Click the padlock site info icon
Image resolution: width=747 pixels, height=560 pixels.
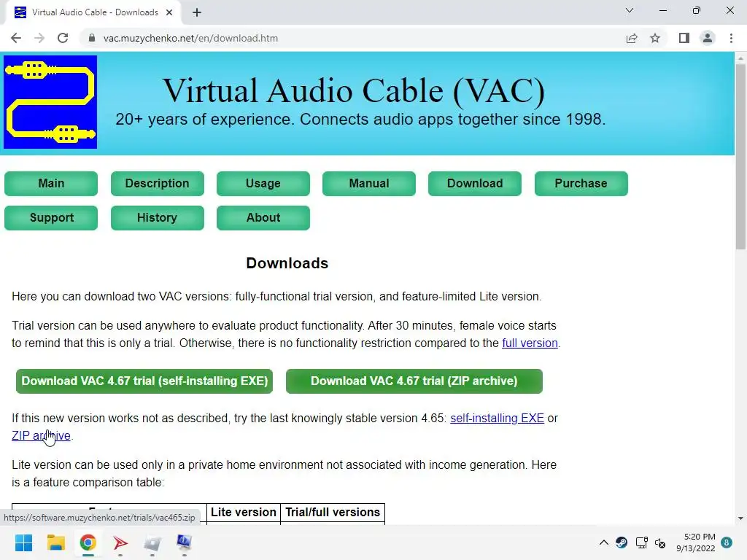click(92, 38)
